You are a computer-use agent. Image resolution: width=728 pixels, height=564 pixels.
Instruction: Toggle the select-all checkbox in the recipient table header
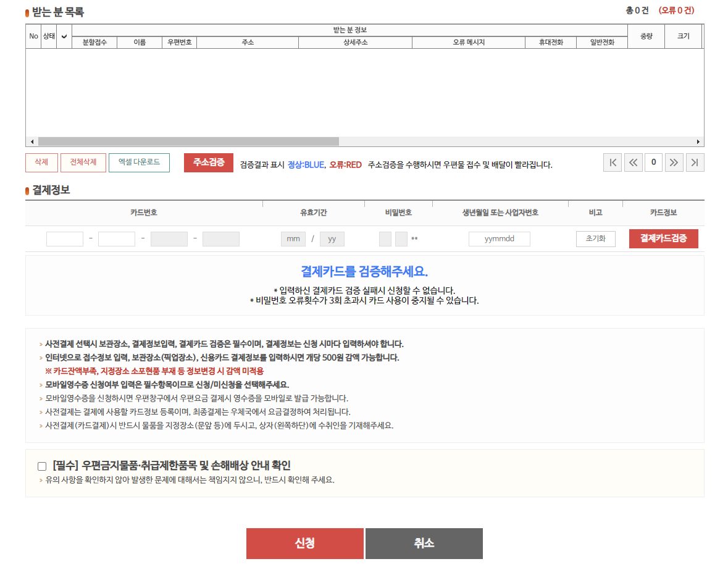64,36
